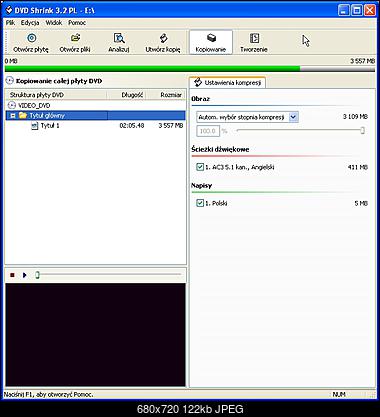
Task: Select the Kopiowanie mode button
Action: point(211,43)
